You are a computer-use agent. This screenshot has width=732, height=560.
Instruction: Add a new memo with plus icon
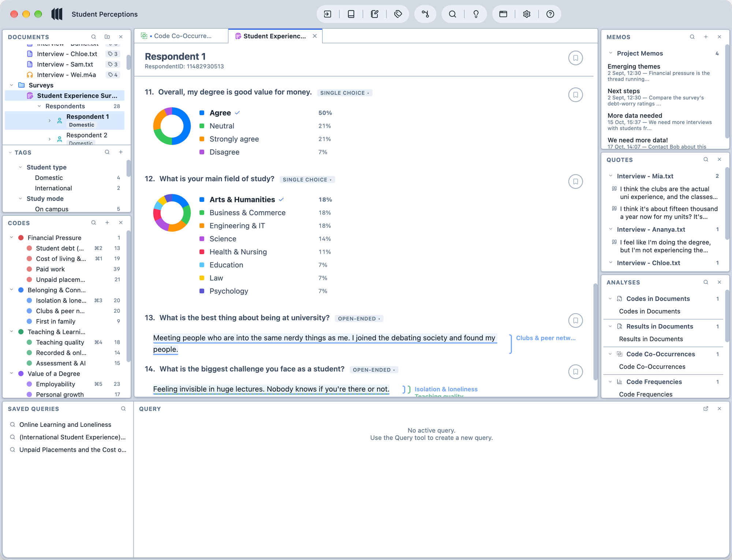pyautogui.click(x=706, y=37)
